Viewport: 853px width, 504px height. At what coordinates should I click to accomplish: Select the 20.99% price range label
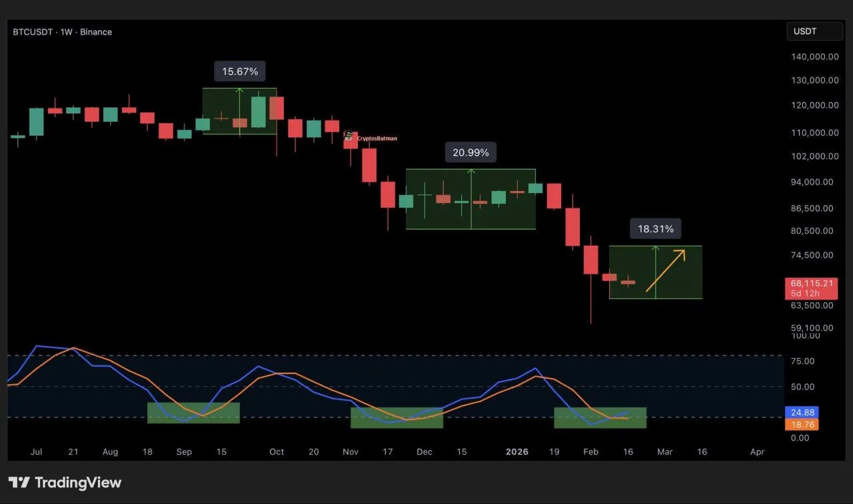470,152
